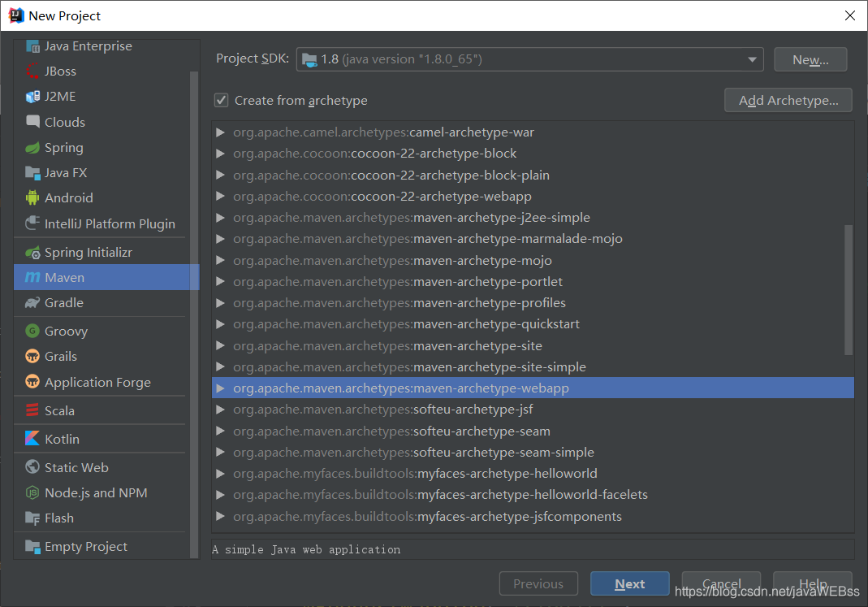This screenshot has width=868, height=607.
Task: Click the Java FX folder icon
Action: click(32, 173)
